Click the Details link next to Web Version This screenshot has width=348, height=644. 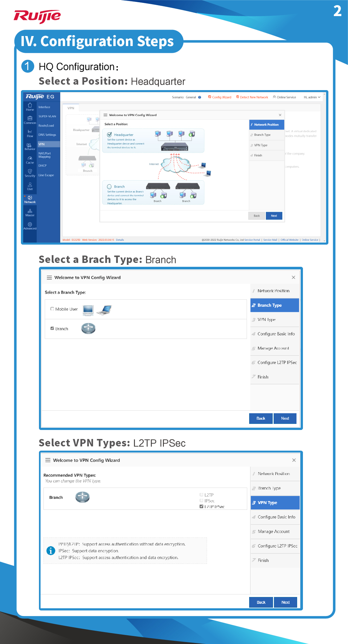click(120, 240)
